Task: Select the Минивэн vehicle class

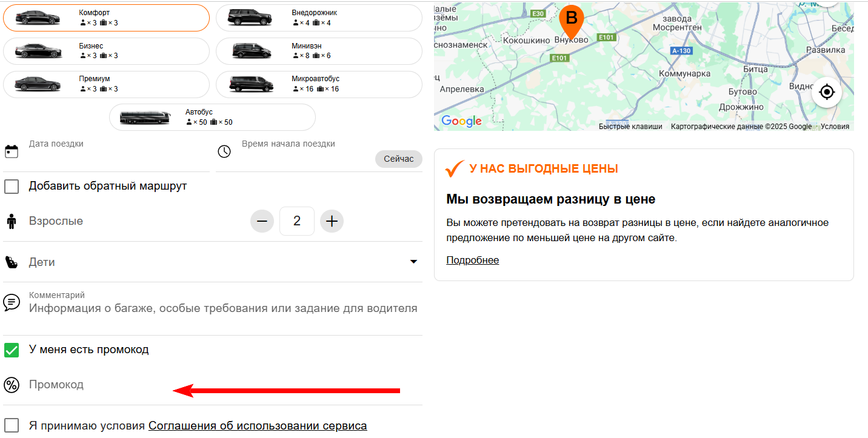Action: [x=318, y=51]
